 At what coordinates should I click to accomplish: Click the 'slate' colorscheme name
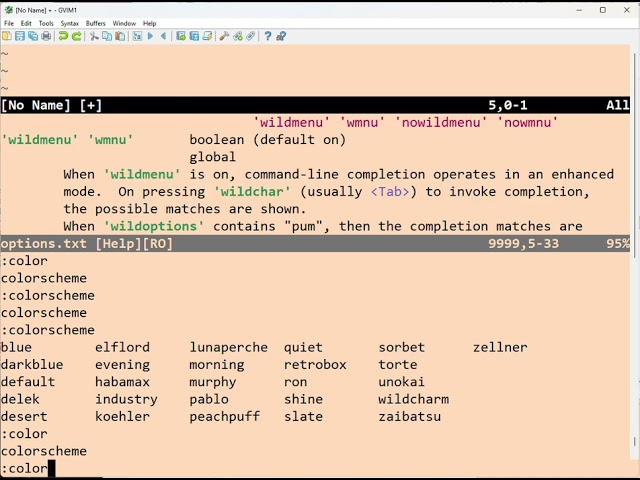(303, 417)
